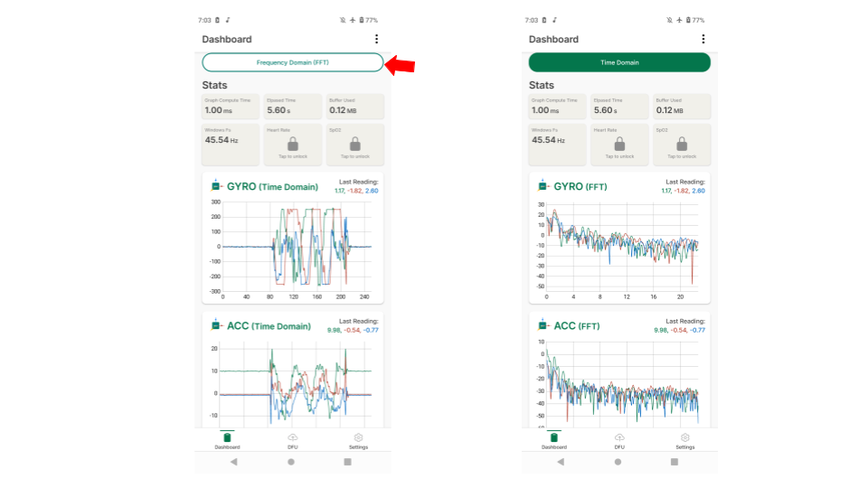The height and width of the screenshot is (488, 868).
Task: Open overflow menu on the left phone screen
Action: pyautogui.click(x=376, y=39)
